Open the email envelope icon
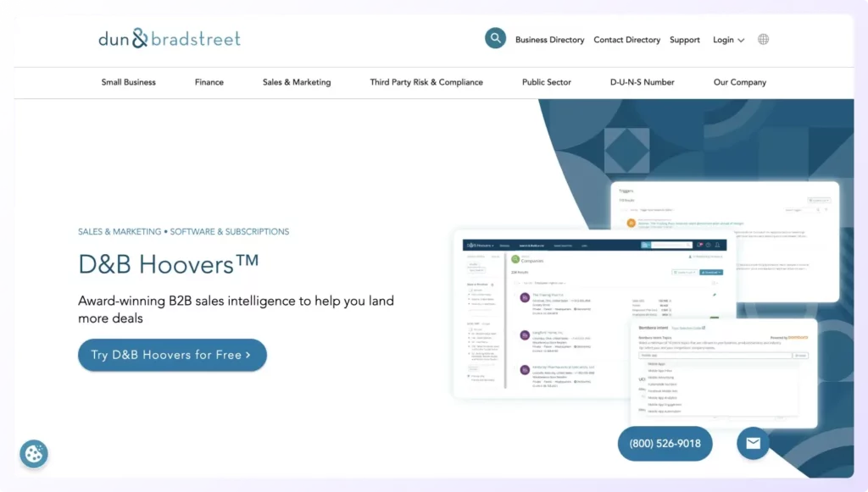This screenshot has height=492, width=868. (x=752, y=443)
